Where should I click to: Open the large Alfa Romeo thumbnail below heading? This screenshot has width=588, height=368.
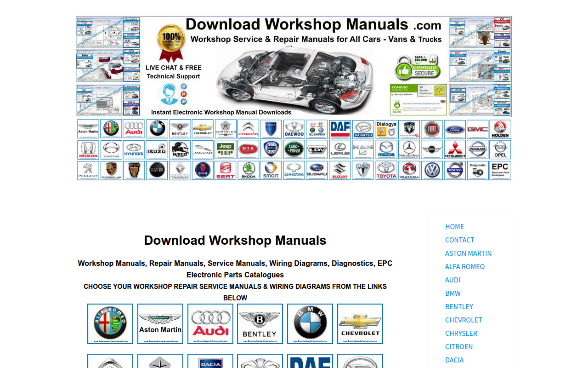(x=110, y=324)
